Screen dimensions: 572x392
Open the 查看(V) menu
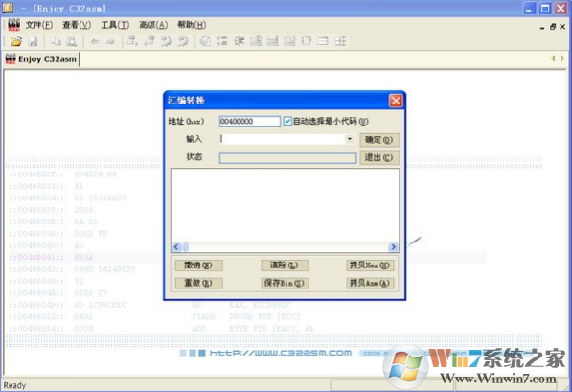point(77,25)
